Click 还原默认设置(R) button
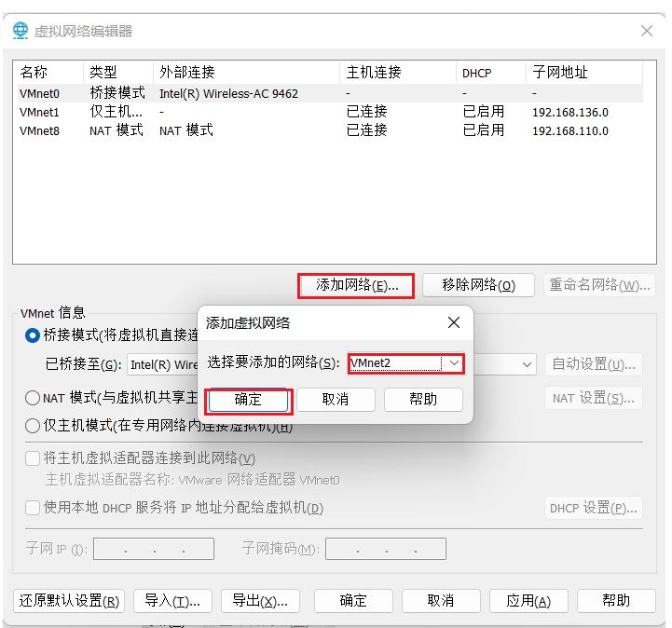Viewport: 672px width, 628px height. [x=69, y=601]
